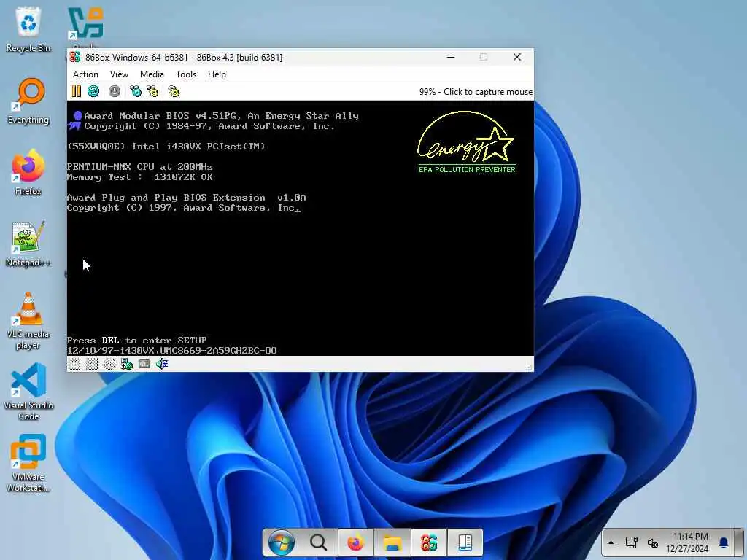This screenshot has height=560, width=747.
Task: Select the Notepad++ desktop shortcut
Action: click(x=28, y=244)
